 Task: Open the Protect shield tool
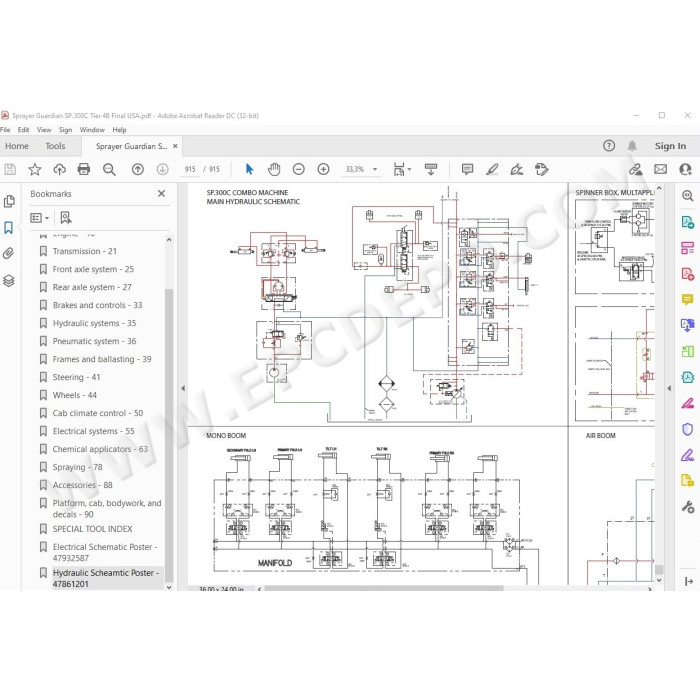(x=688, y=429)
